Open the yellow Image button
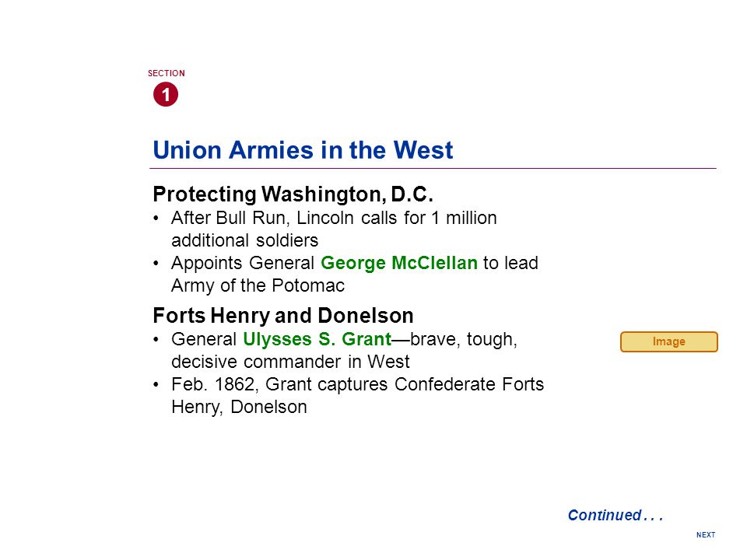Screen dimensions: 747x560 (669, 342)
